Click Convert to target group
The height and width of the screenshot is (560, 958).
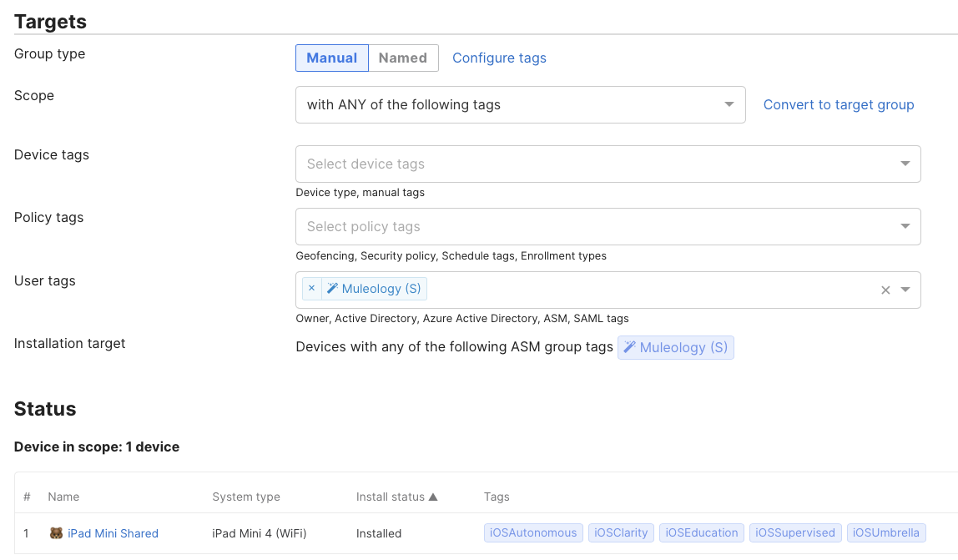point(838,104)
